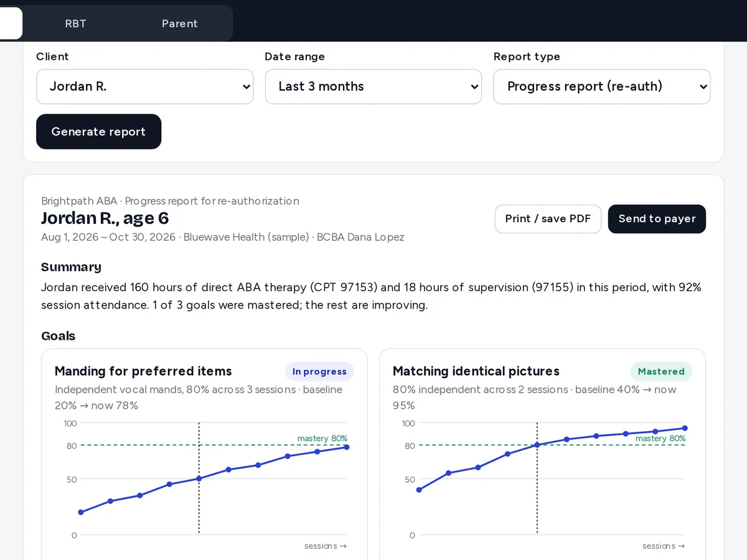Click the sessions axis label under Matching chart

(x=664, y=546)
